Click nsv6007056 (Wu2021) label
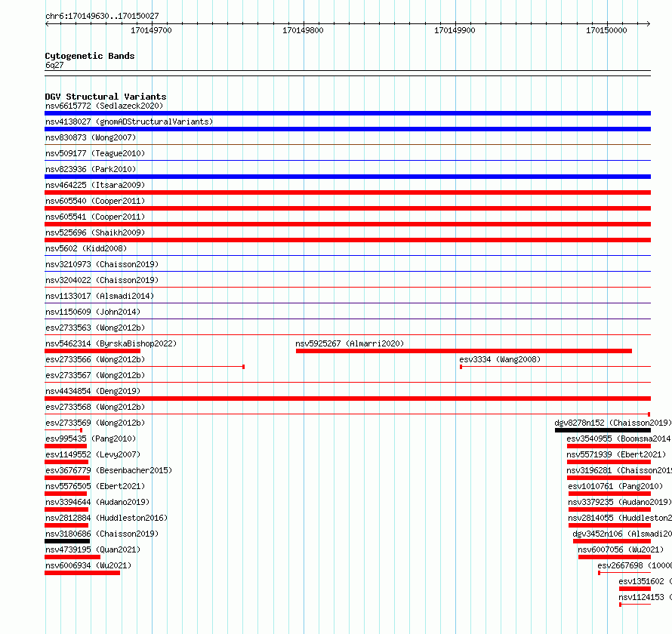672x634 pixels. point(621,549)
